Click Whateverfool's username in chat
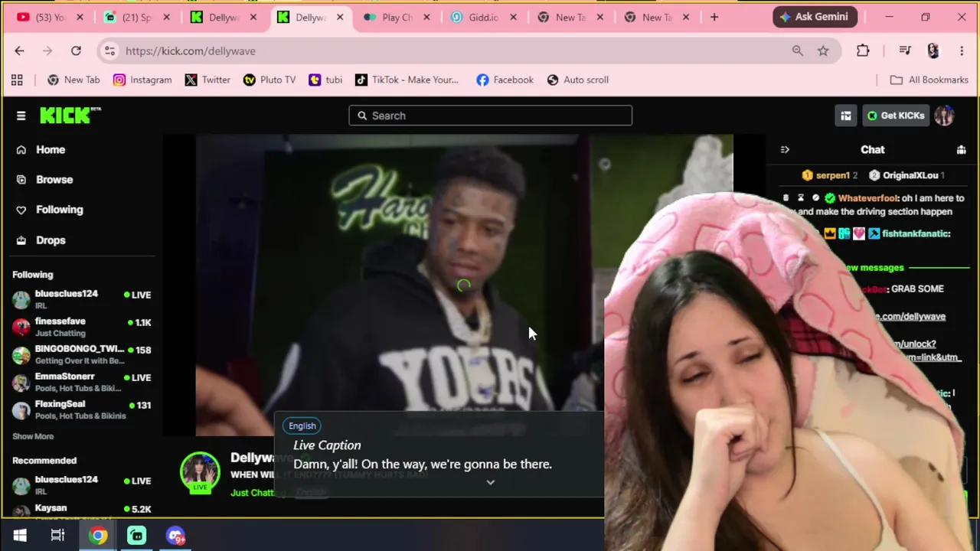This screenshot has width=980, height=551. click(x=867, y=198)
